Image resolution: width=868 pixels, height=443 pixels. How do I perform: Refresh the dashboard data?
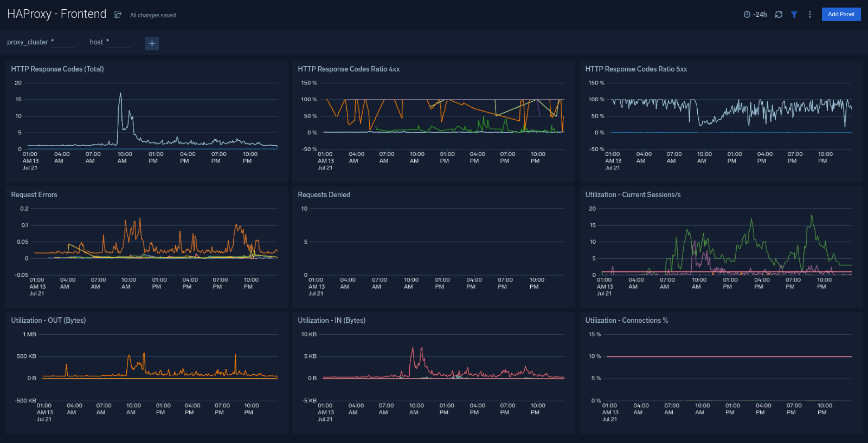click(x=779, y=15)
